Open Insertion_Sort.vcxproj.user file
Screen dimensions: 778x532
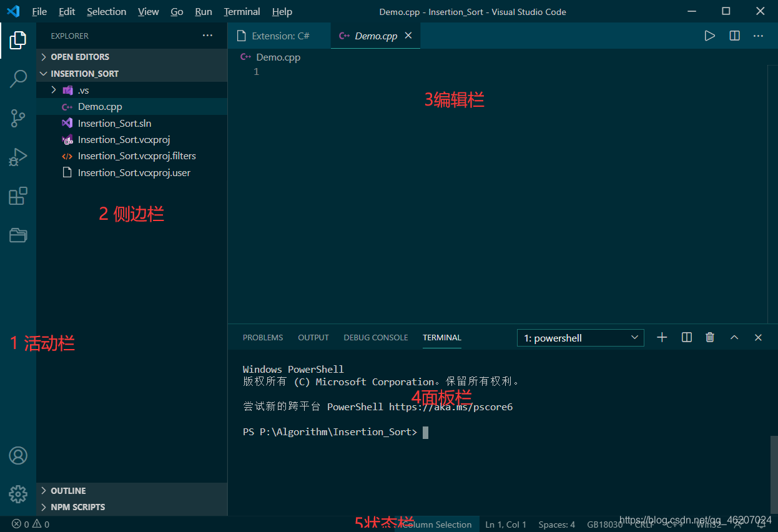(132, 172)
